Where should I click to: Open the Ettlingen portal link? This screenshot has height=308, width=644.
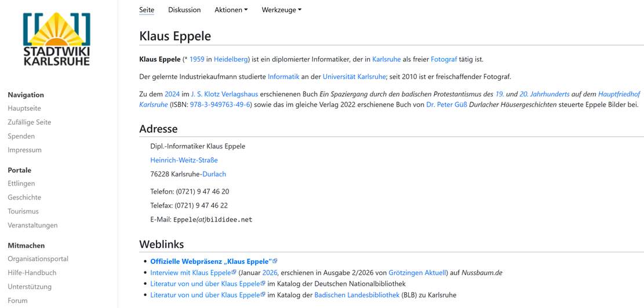click(21, 184)
